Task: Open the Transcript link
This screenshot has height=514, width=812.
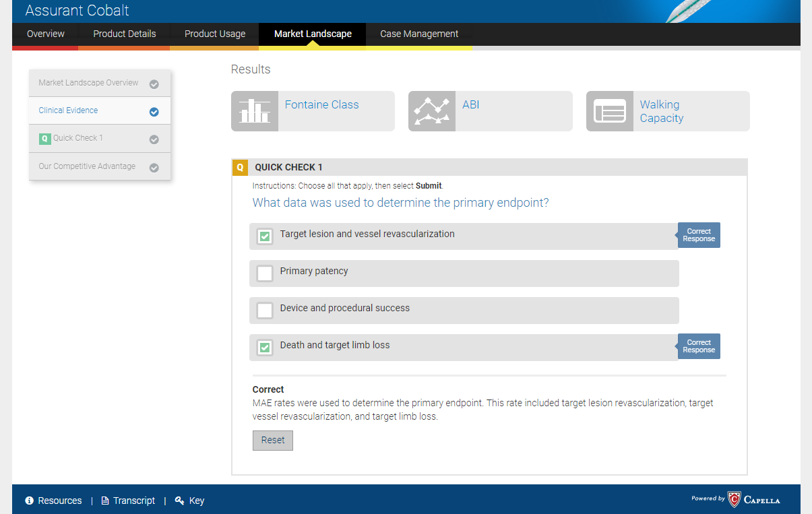Action: click(x=134, y=501)
